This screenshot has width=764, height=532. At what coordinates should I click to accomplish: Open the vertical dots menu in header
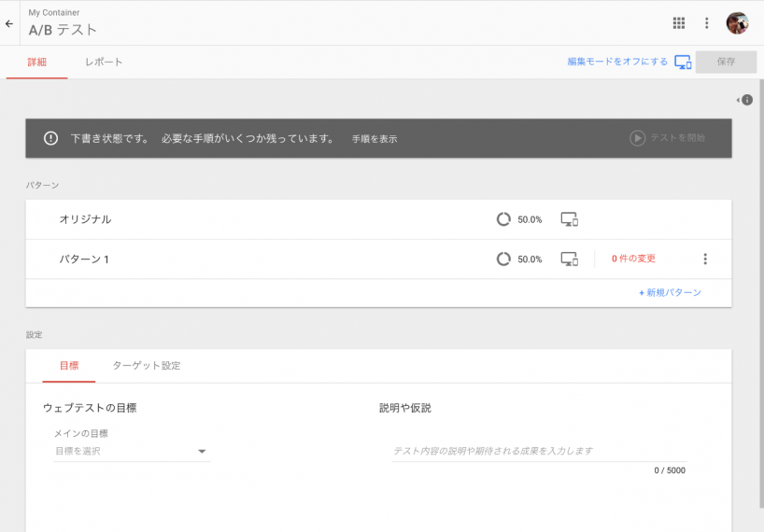point(707,23)
